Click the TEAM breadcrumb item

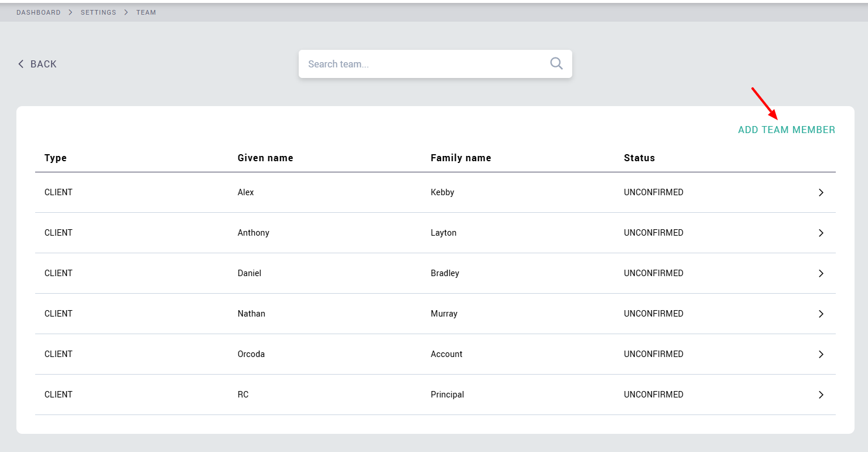(x=146, y=12)
